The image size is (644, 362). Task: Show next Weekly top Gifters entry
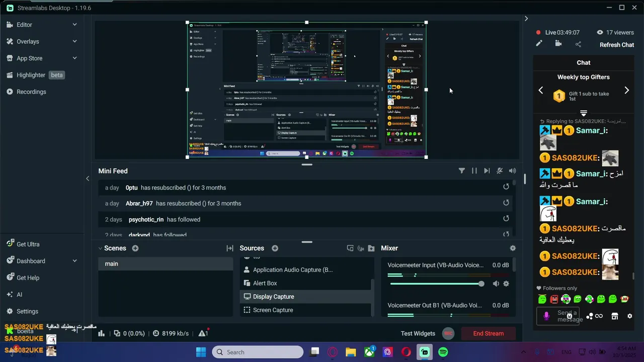coord(627,90)
